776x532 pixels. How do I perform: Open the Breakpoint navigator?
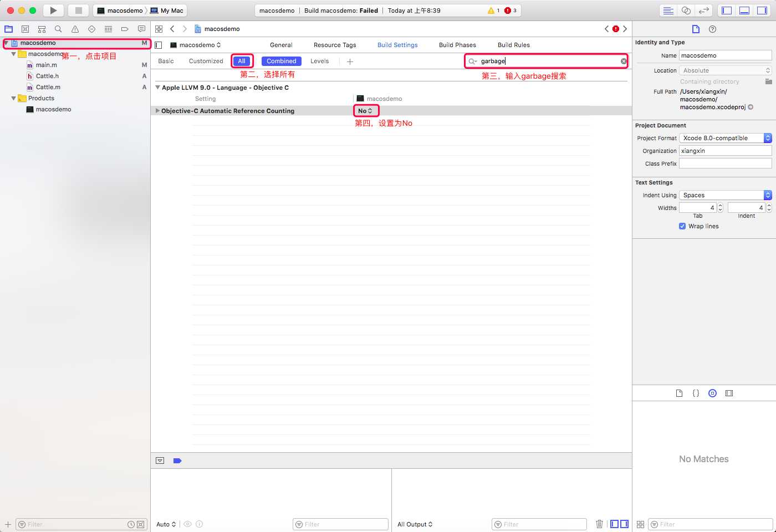[x=125, y=29]
